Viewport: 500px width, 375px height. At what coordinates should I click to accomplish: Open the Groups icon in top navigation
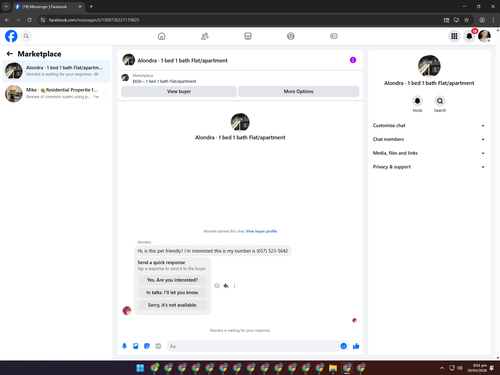(x=291, y=36)
